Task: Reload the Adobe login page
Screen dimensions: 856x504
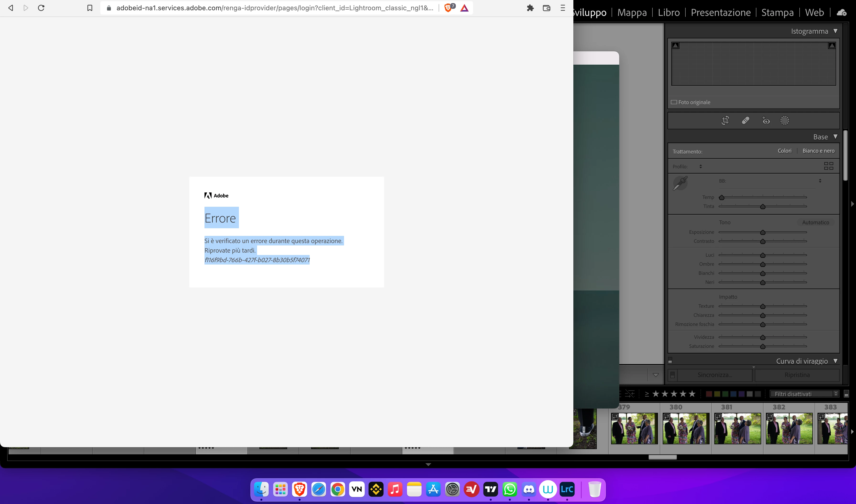Action: click(x=41, y=8)
